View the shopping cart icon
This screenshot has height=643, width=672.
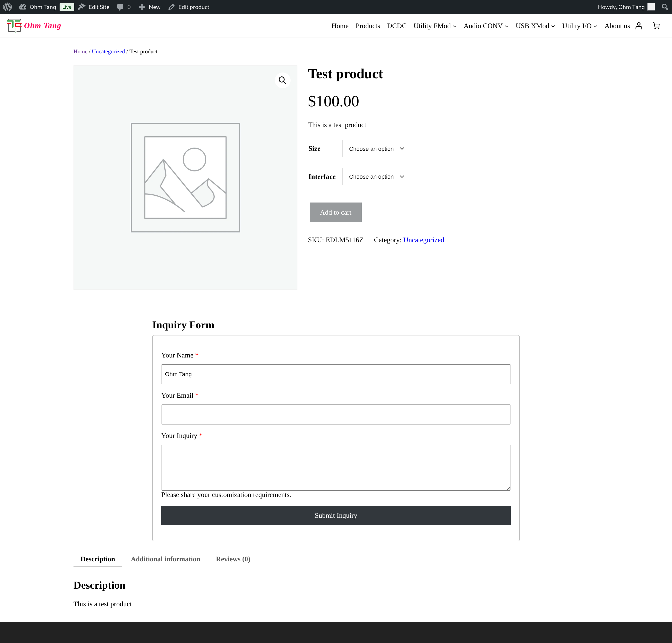tap(656, 26)
